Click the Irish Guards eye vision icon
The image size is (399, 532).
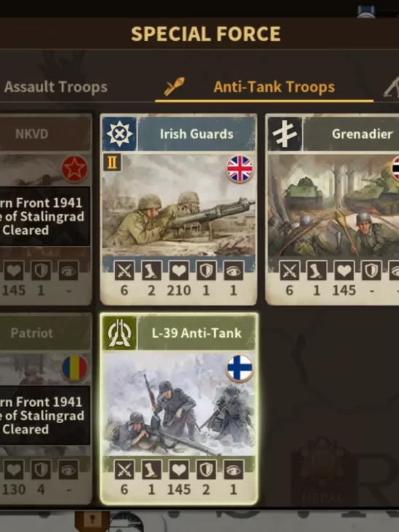[233, 270]
